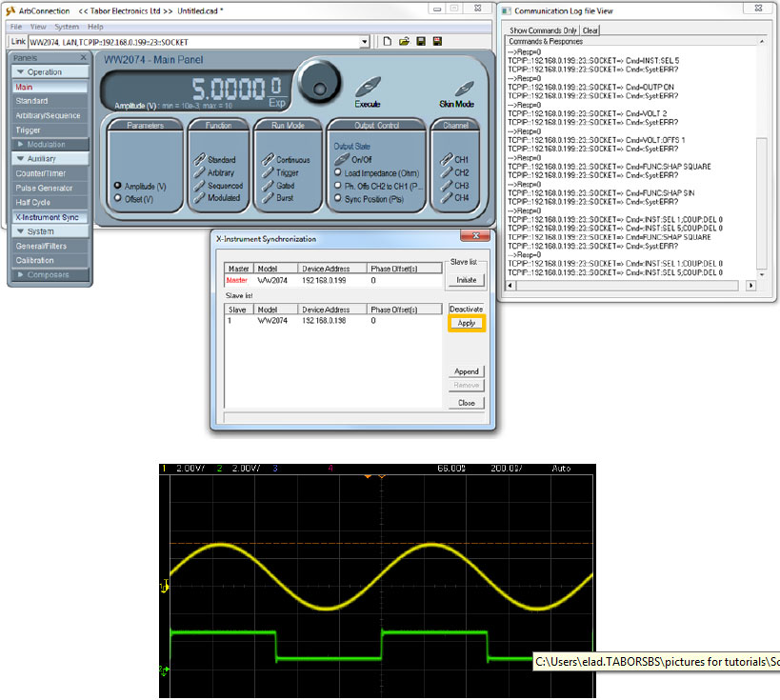This screenshot has width=780, height=700.
Task: Select Load Impedance (Ohm) radio option
Action: pos(337,173)
